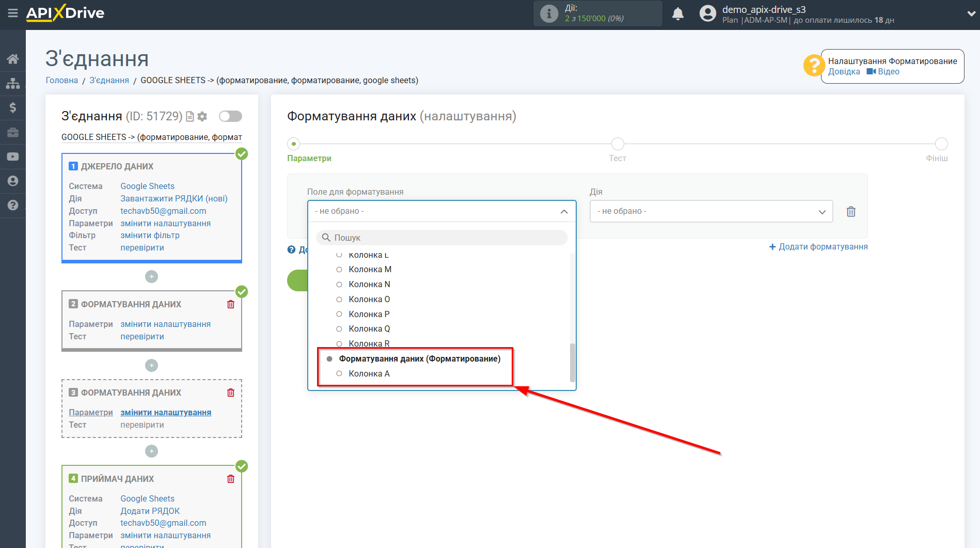
Task: Click перевірити link in block 2
Action: click(x=142, y=336)
